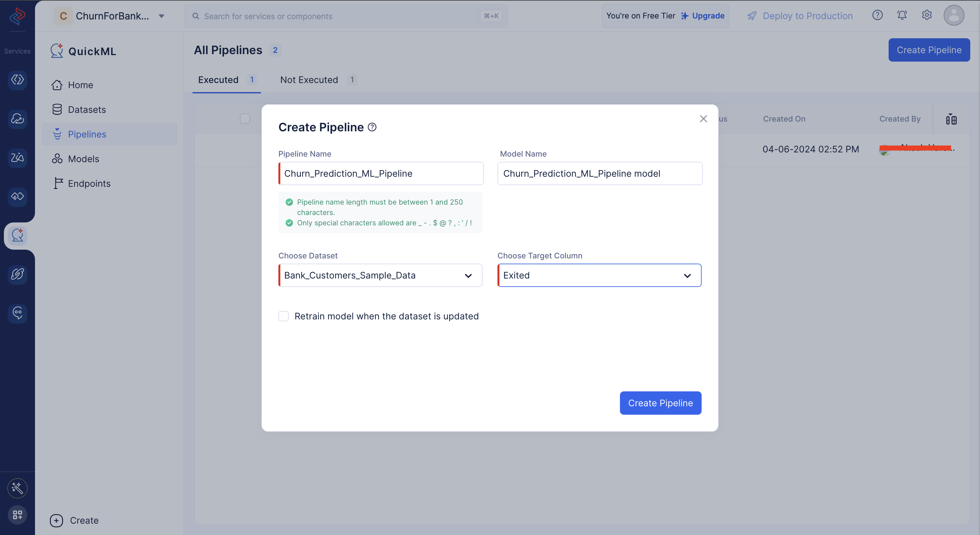Select the Executed tab
980x535 pixels.
[218, 79]
